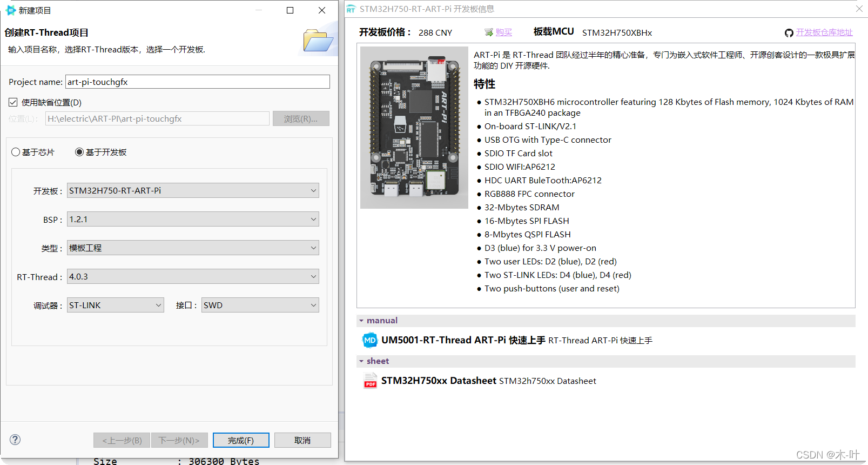Click the 完成(F) button
Viewport: 868px width, 465px height.
[241, 440]
